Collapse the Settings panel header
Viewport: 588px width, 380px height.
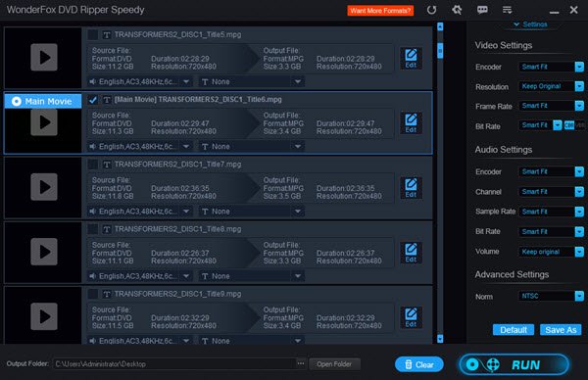(x=530, y=24)
